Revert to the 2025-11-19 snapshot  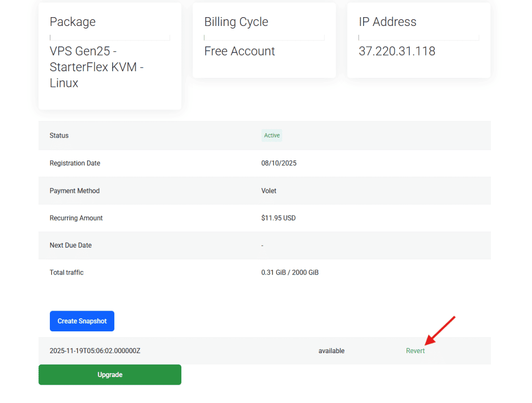pyautogui.click(x=415, y=351)
